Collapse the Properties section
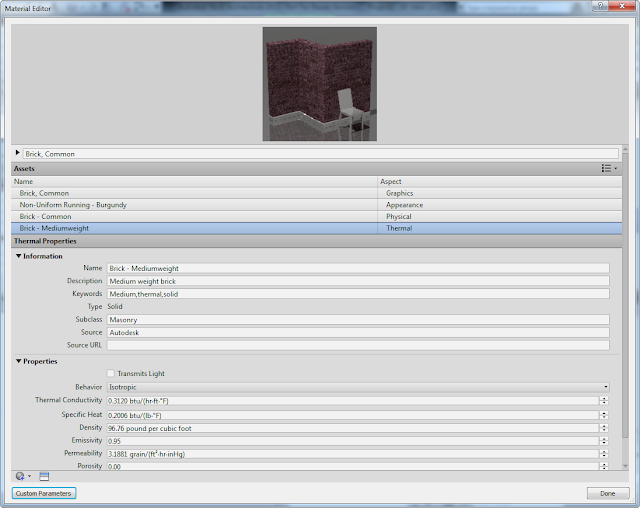 18,361
